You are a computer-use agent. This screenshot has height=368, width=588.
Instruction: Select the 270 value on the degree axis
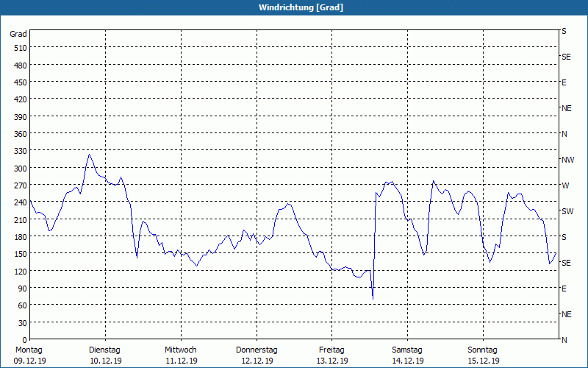click(x=21, y=185)
